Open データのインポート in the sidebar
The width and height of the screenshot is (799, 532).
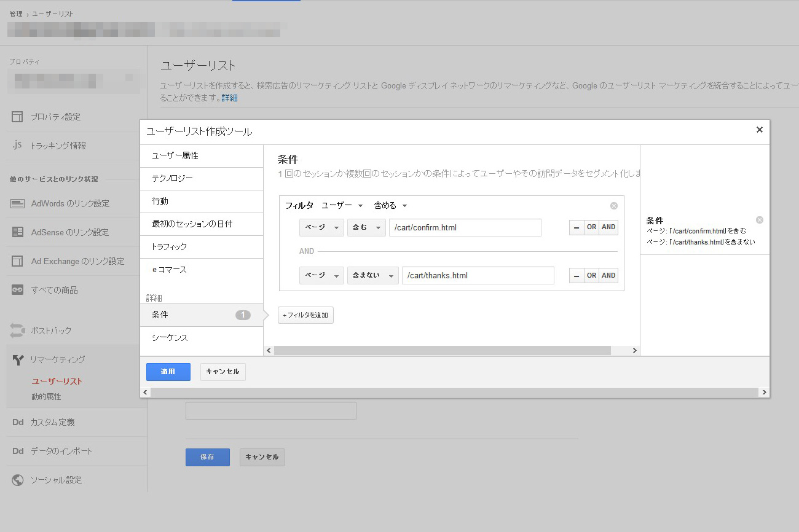pos(61,451)
